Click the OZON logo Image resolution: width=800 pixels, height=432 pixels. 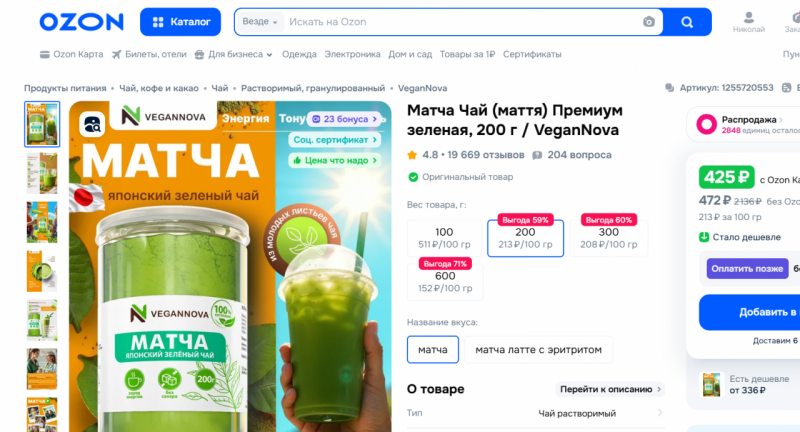tap(82, 22)
